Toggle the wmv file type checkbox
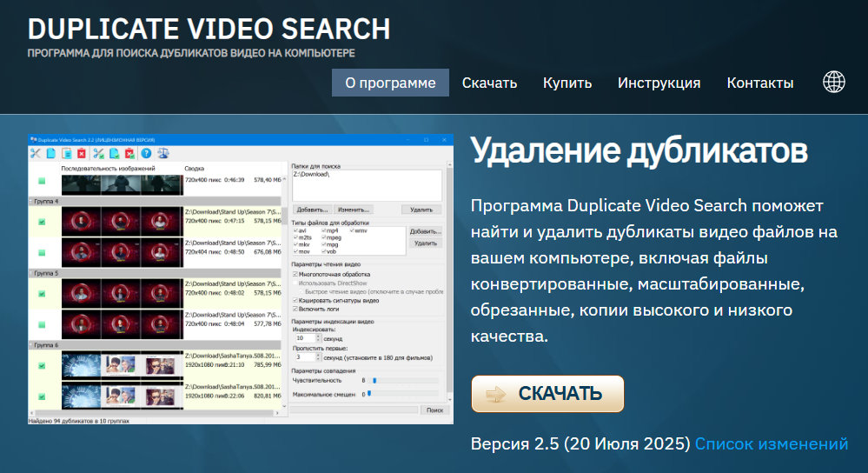868x473 pixels. point(352,230)
